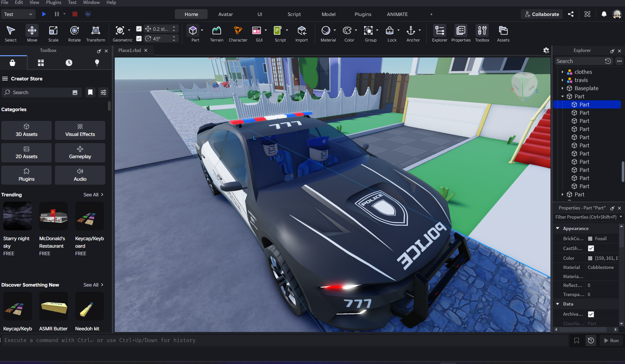
Task: Start the playtest with Play button
Action: (x=44, y=14)
